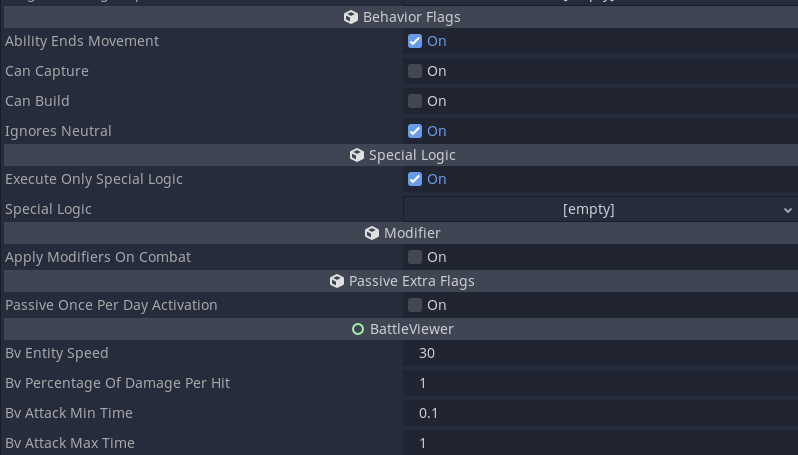Click the Special Logic cube icon
The width and height of the screenshot is (798, 455).
(357, 155)
